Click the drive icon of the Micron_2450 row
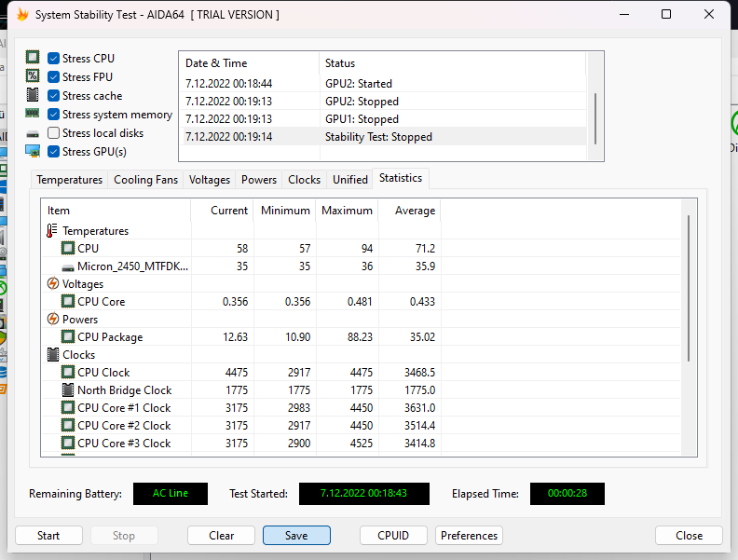This screenshot has height=560, width=738. (68, 267)
